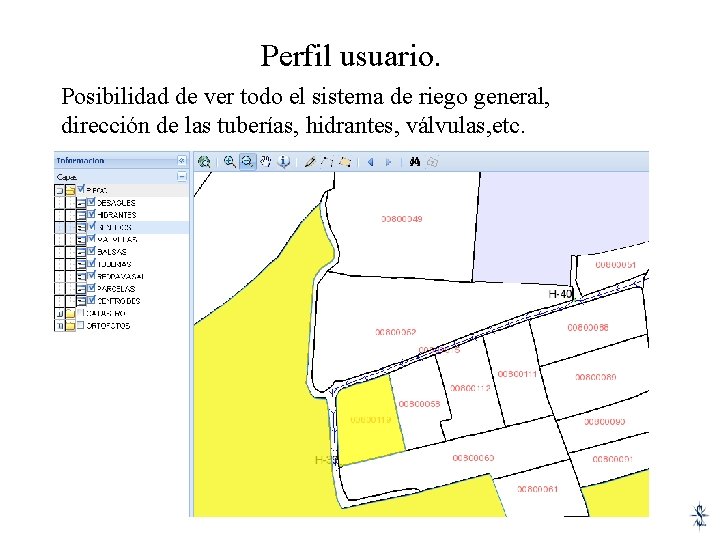Select the Zoom In magnifier tool
The image size is (720, 540).
(229, 162)
